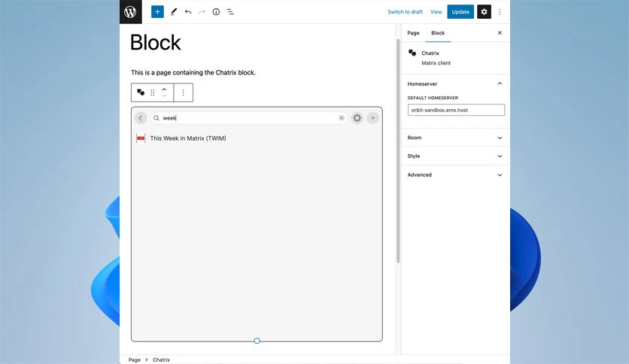The image size is (629, 364).
Task: Collapse the Homeserver panel
Action: 455,83
